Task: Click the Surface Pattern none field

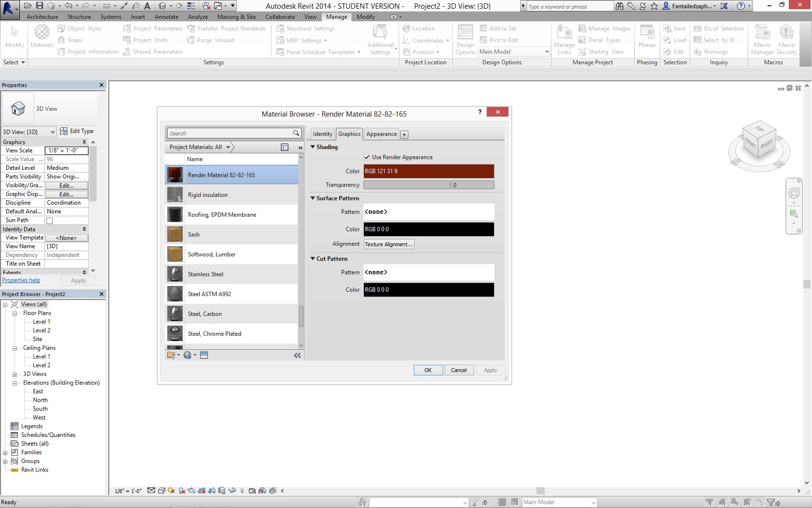Action: pyautogui.click(x=429, y=212)
